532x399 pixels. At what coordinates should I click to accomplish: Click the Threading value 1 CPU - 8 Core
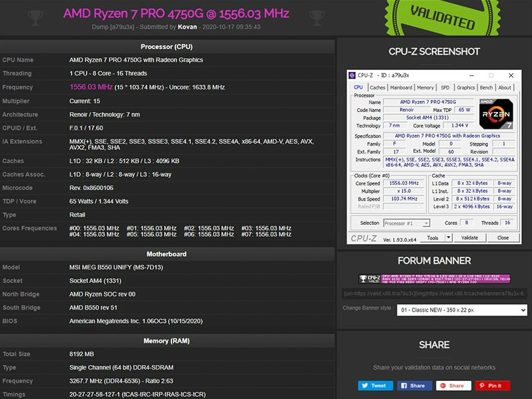[108, 73]
